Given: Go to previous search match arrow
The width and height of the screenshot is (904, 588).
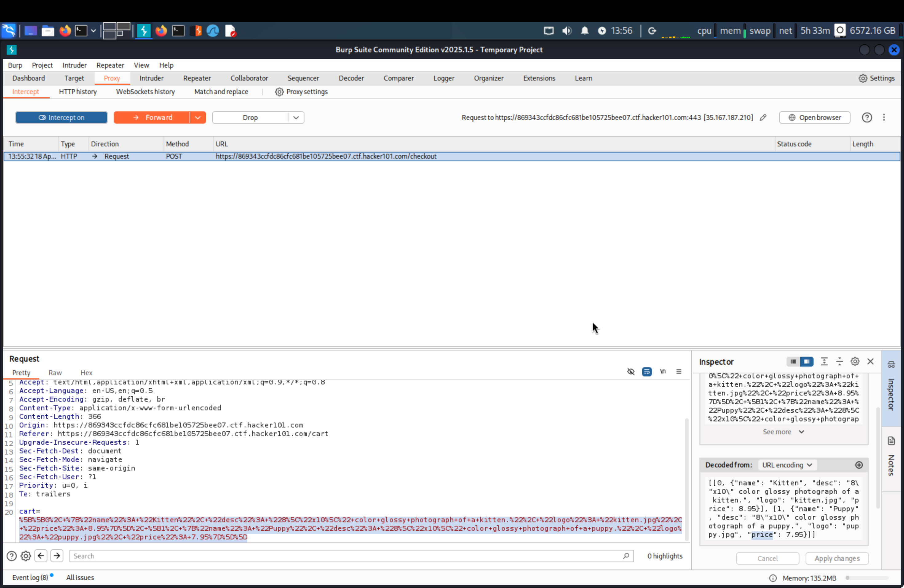Looking at the screenshot, I should tap(41, 555).
